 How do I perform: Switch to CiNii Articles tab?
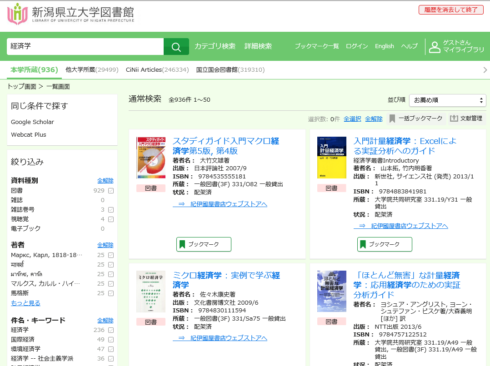157,70
